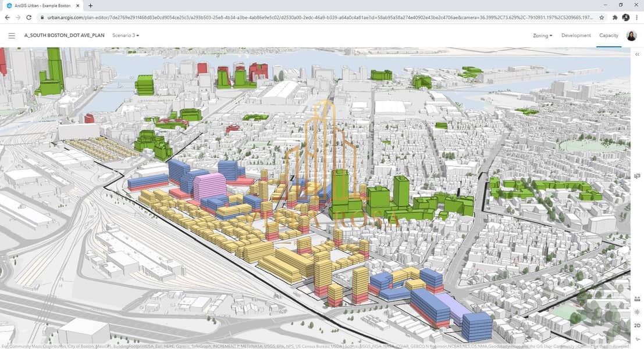The width and height of the screenshot is (644, 349).
Task: Open the hamburger main menu
Action: 12,35
